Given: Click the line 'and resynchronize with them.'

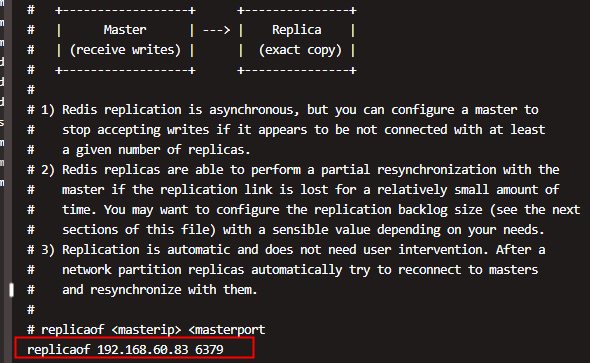Looking at the screenshot, I should click(x=160, y=290).
